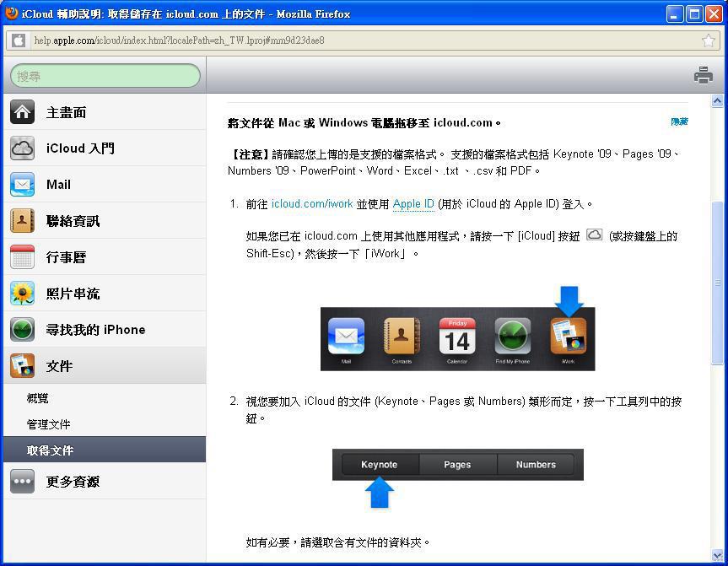
Task: Open the 行事曆 help section
Action: (x=105, y=256)
